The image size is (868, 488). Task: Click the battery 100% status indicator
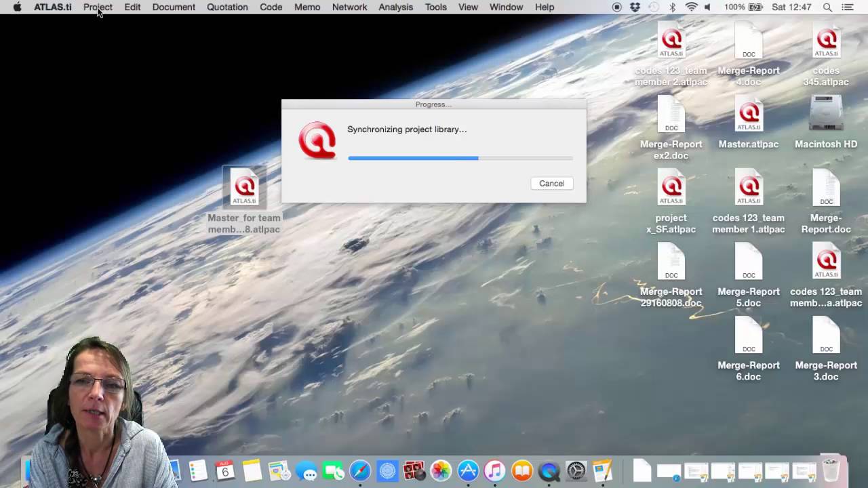743,7
